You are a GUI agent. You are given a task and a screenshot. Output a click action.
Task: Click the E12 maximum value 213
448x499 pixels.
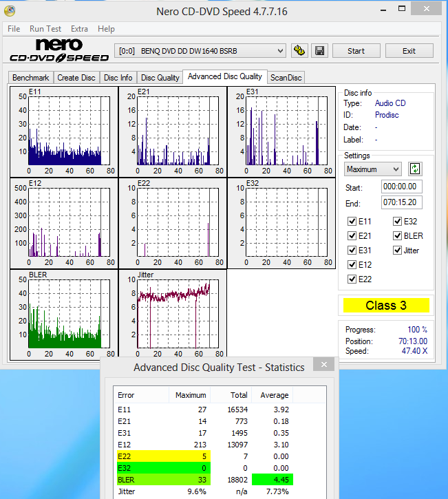pos(200,445)
